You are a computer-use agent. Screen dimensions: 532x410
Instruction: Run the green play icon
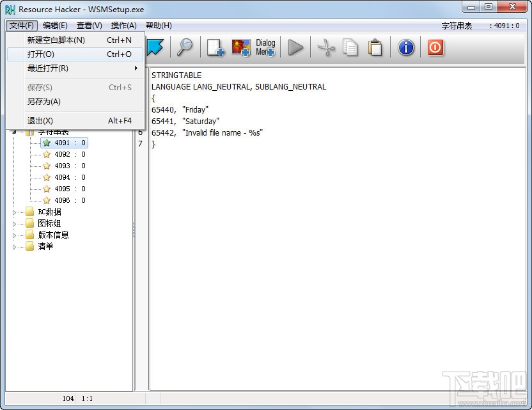coord(295,47)
